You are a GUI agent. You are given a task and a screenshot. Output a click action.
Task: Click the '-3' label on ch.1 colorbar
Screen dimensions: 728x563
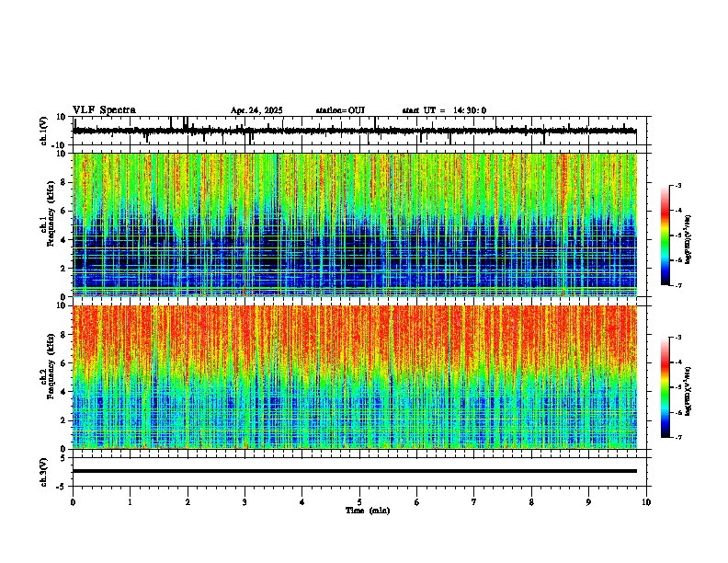[x=677, y=185]
